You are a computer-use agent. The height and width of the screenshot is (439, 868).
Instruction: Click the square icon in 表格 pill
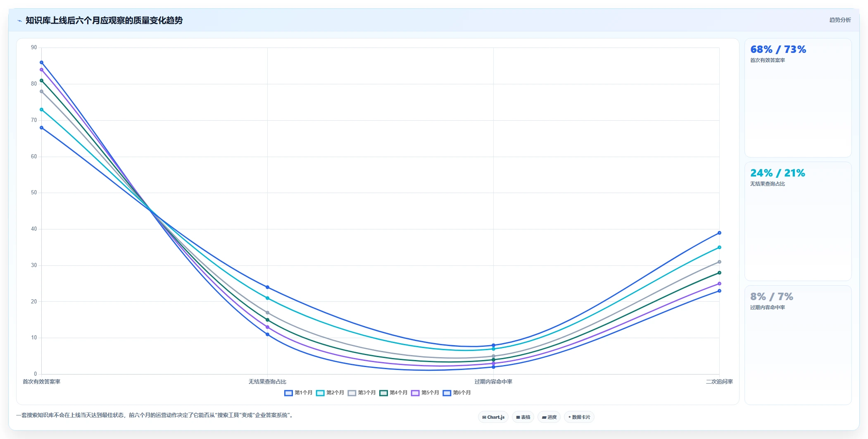518,418
